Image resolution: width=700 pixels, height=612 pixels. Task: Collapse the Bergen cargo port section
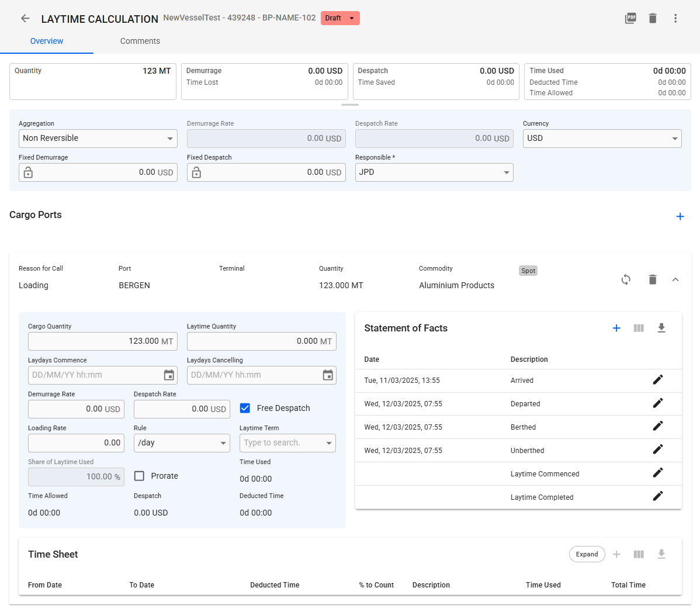tap(675, 279)
